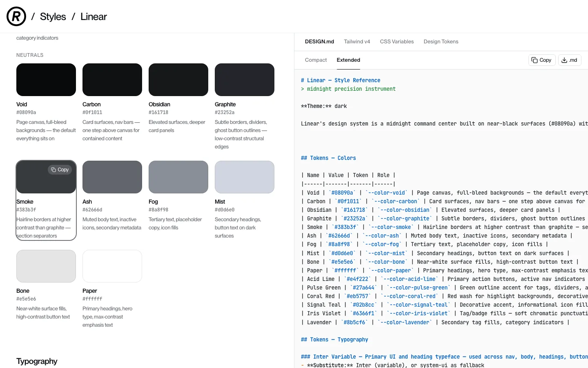Image resolution: width=588 pixels, height=368 pixels.
Task: Click the 'category indicators' text at top left
Action: 37,38
